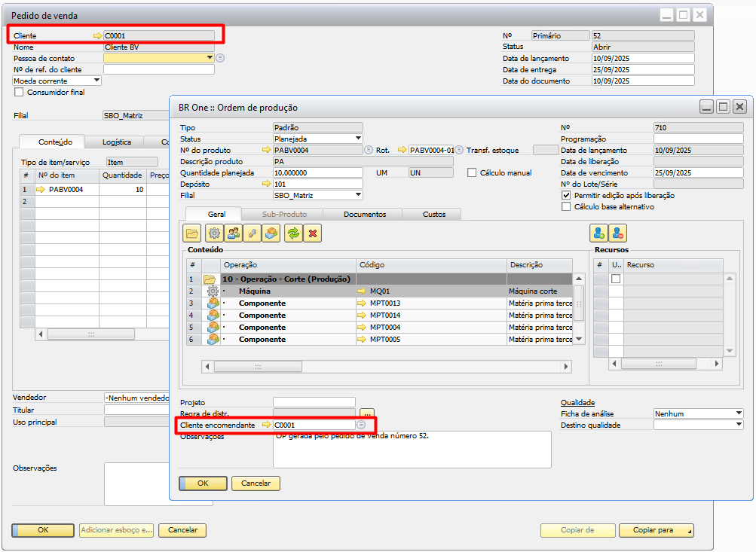Click the Quantidade planejada input field
The width and height of the screenshot is (756, 552).
pyautogui.click(x=317, y=172)
